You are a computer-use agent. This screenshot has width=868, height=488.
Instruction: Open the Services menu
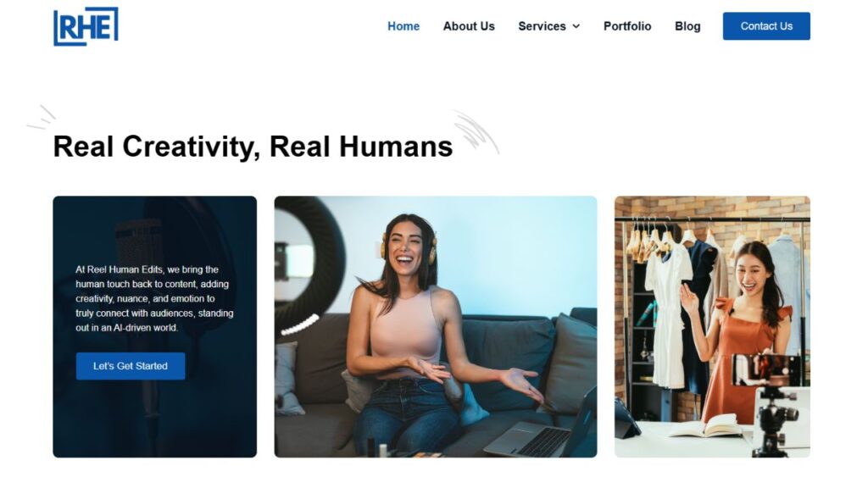(x=542, y=26)
